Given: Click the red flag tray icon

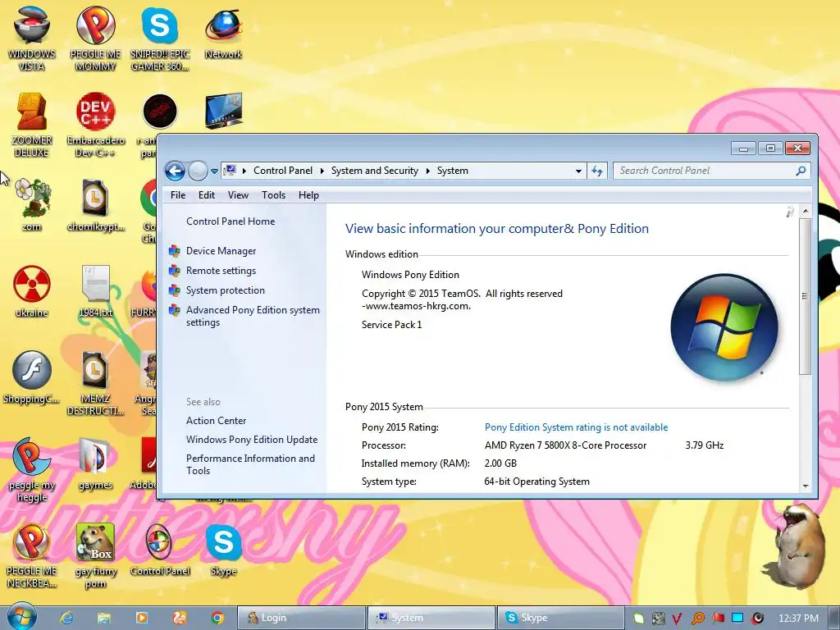Looking at the screenshot, I should click(x=719, y=619).
